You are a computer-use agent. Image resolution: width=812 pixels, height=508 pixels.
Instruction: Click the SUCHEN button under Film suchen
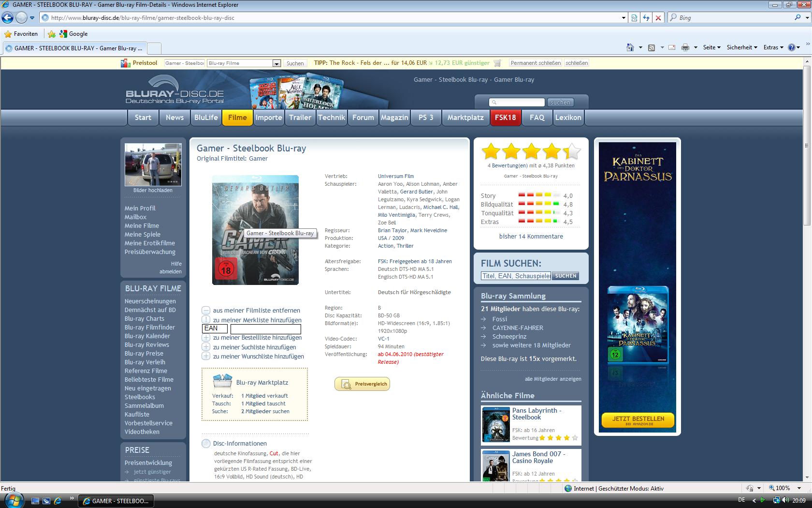pos(565,276)
